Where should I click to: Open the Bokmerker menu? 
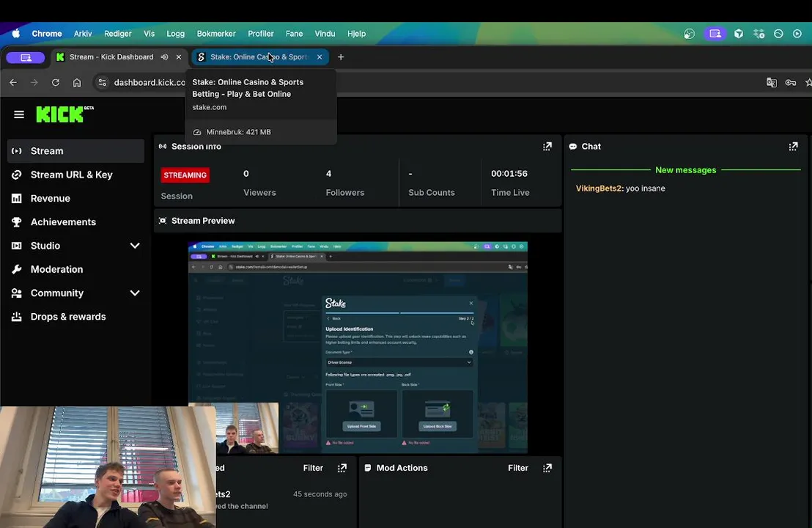pos(216,34)
